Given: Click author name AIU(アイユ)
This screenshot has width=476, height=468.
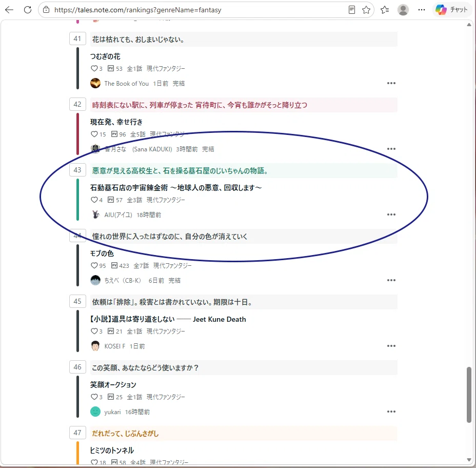Looking at the screenshot, I should click(x=118, y=215).
